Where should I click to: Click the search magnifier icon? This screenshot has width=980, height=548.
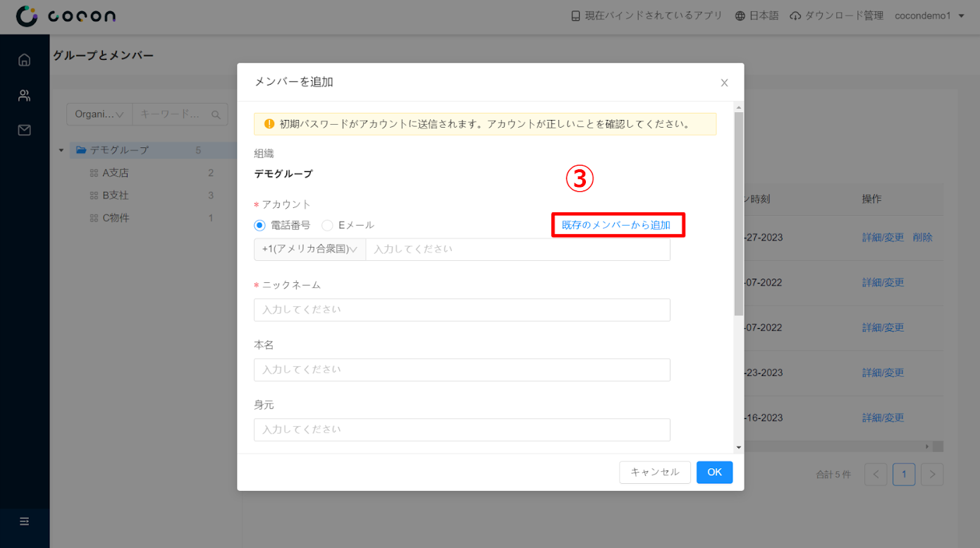tap(217, 114)
